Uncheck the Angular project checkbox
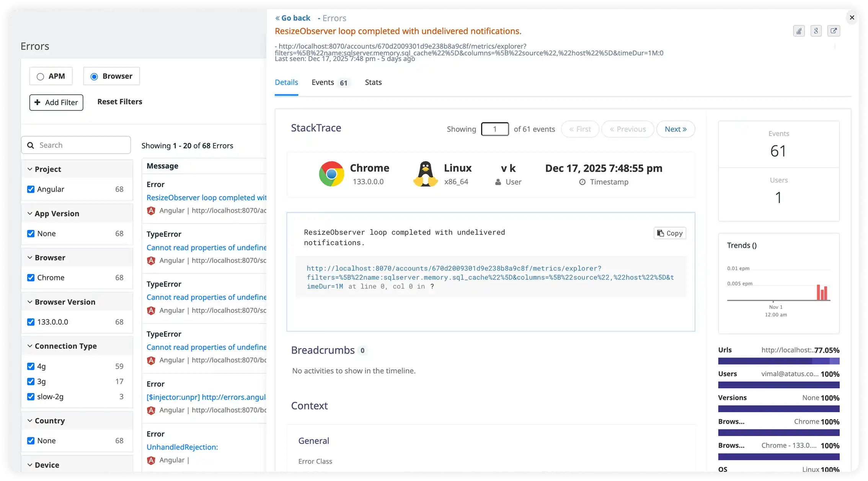The width and height of the screenshot is (868, 481). (31, 189)
